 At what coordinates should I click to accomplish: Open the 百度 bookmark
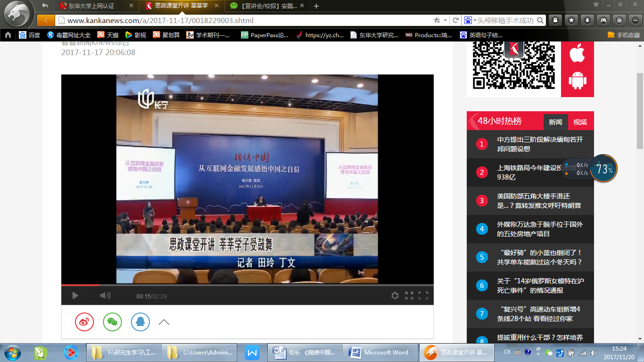(29, 35)
